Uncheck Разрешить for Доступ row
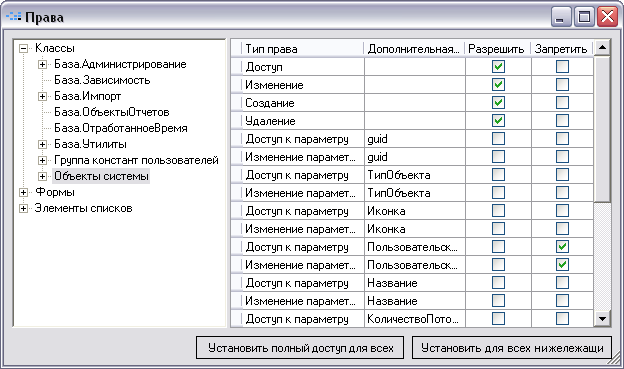This screenshot has width=624, height=369. click(498, 66)
